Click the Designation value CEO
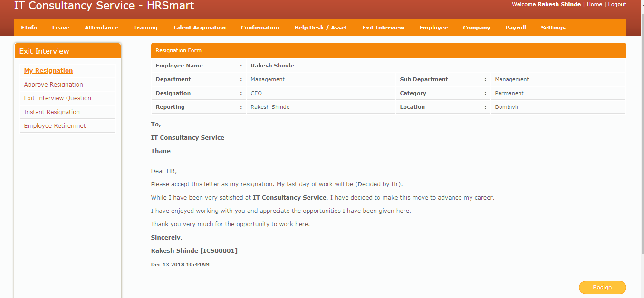 click(x=256, y=93)
